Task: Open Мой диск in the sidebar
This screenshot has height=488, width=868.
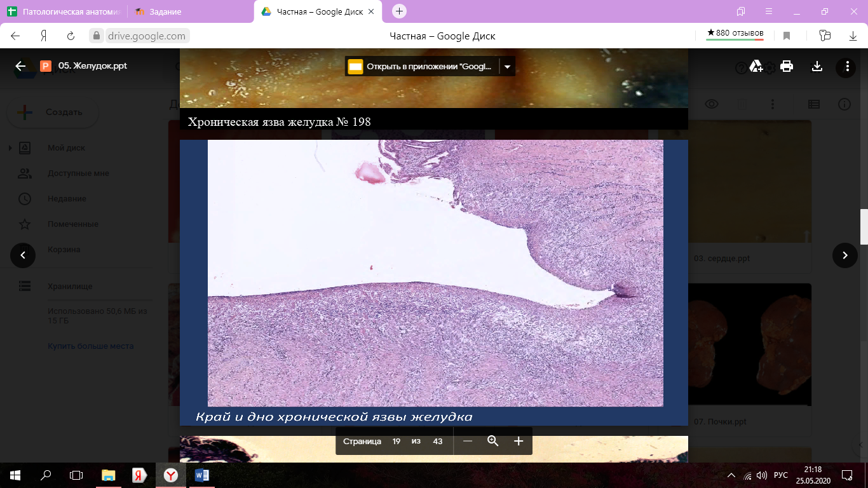Action: [x=66, y=148]
